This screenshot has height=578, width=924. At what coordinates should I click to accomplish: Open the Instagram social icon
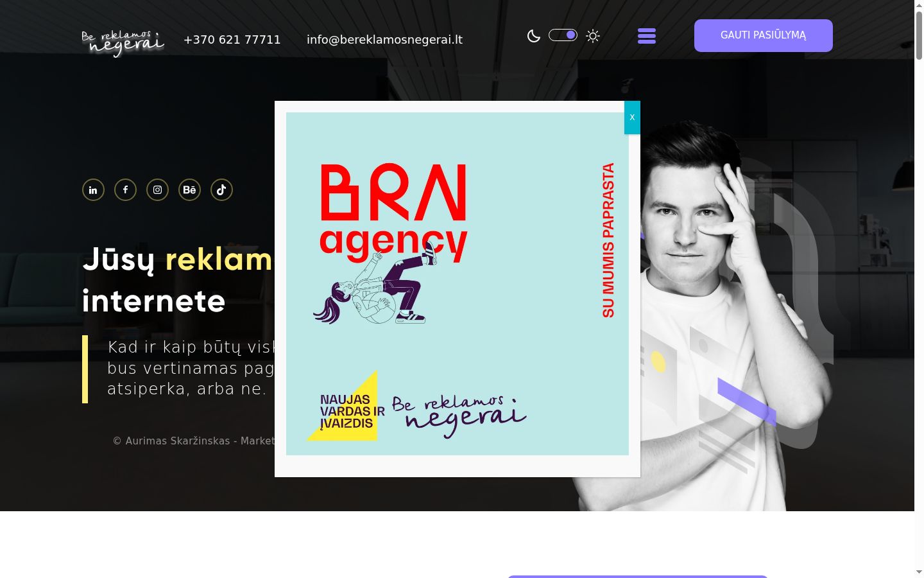click(157, 189)
